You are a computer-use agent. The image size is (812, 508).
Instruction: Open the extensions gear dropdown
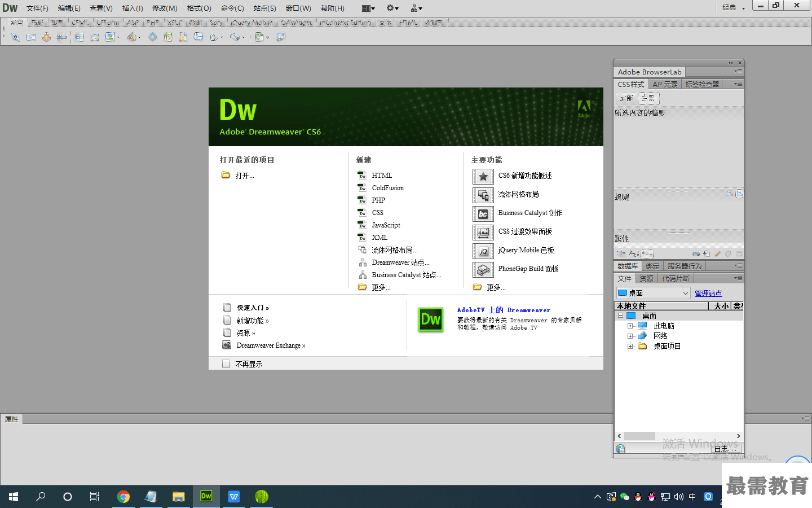click(x=392, y=8)
